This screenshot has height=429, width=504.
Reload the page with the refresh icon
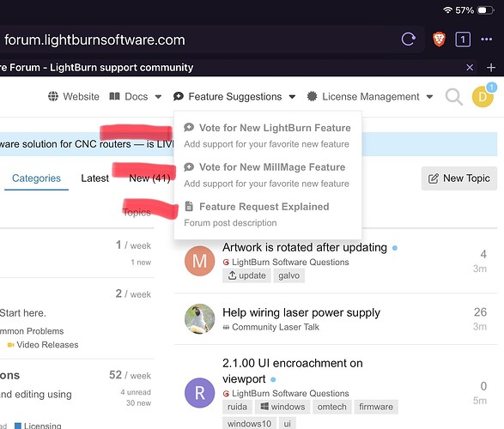coord(409,39)
